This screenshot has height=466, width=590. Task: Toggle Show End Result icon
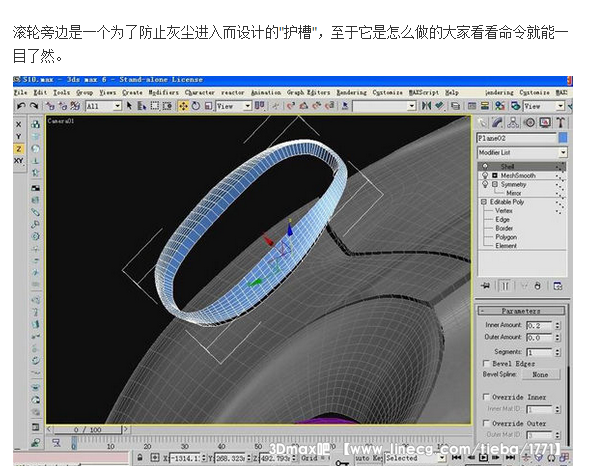(x=505, y=286)
